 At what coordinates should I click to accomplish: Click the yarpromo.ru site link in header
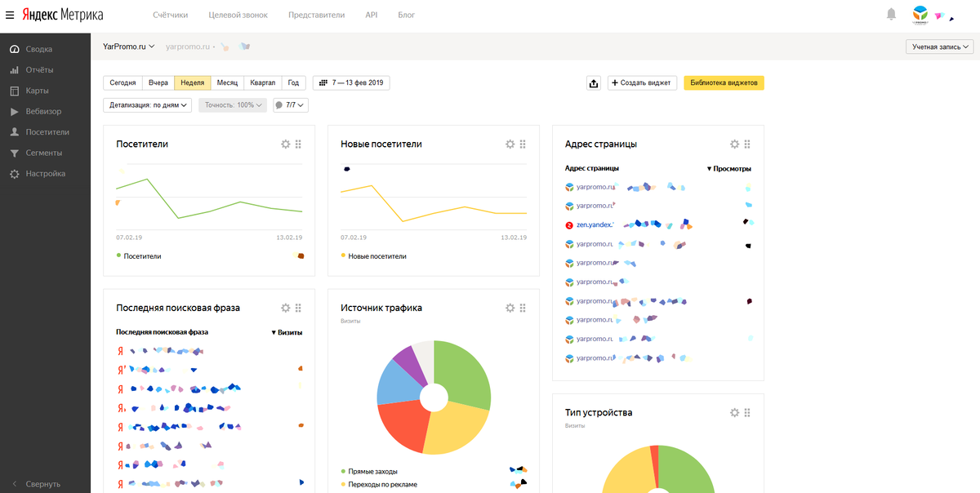point(187,47)
